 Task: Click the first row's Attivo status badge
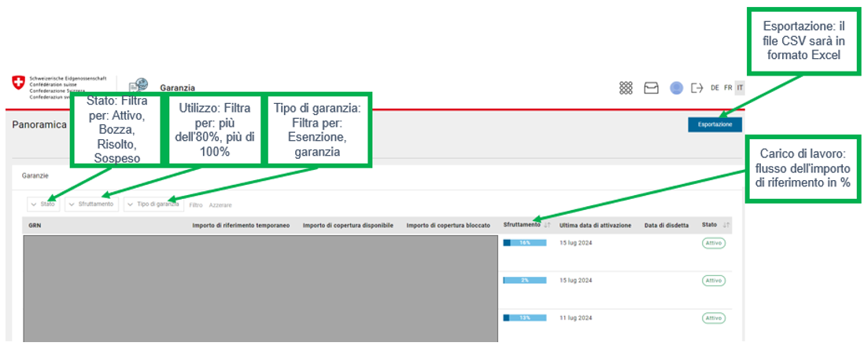(714, 243)
